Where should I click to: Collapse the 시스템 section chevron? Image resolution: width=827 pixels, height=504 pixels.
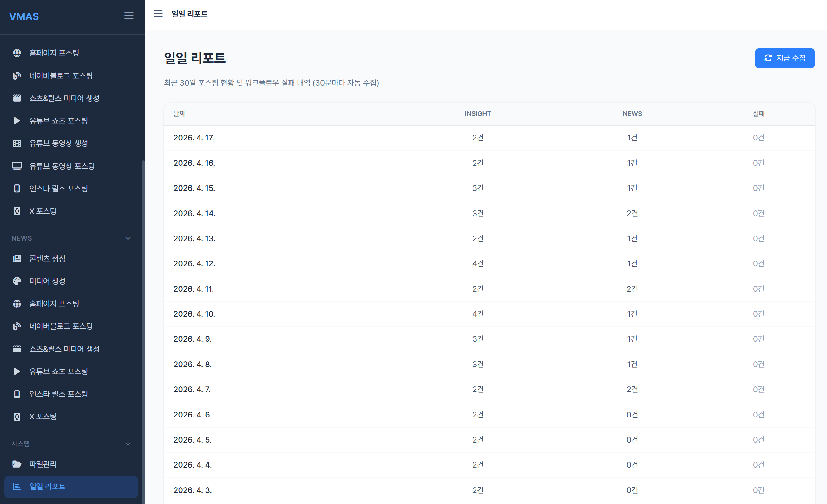(x=128, y=444)
